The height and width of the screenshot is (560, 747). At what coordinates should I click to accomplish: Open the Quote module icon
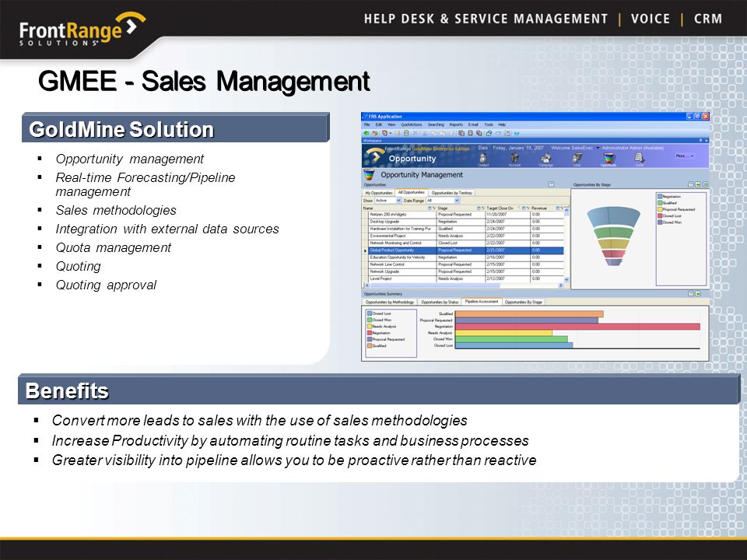click(x=640, y=159)
